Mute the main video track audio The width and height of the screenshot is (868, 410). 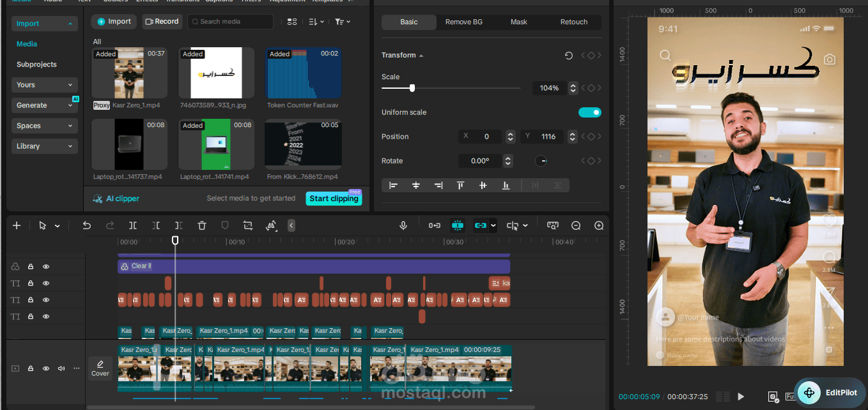pos(61,368)
